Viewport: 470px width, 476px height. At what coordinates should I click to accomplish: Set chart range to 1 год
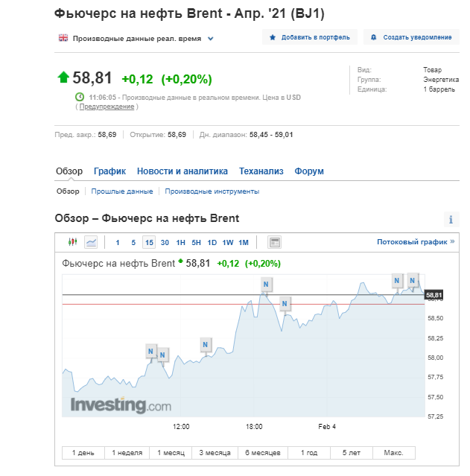tap(309, 453)
